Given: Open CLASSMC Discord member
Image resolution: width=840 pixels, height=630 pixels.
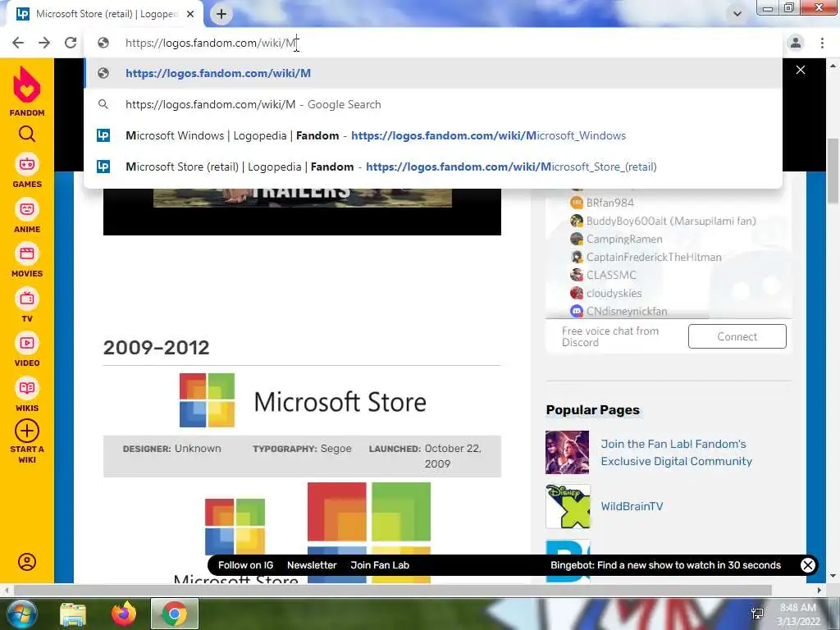Looking at the screenshot, I should [x=603, y=275].
